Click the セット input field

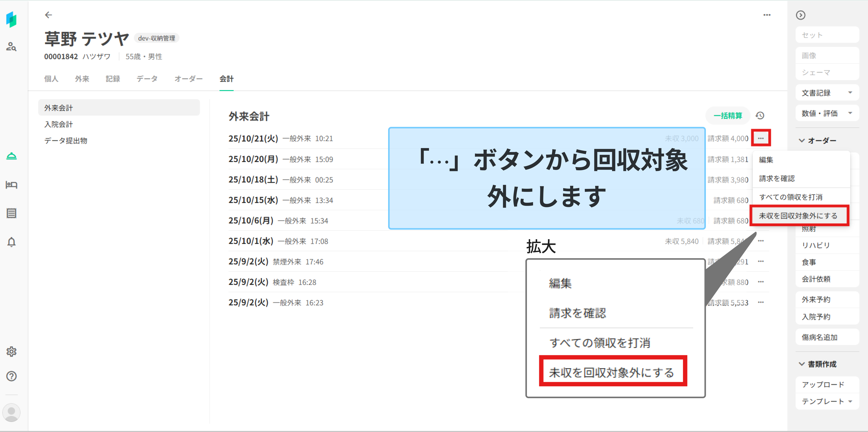(827, 35)
